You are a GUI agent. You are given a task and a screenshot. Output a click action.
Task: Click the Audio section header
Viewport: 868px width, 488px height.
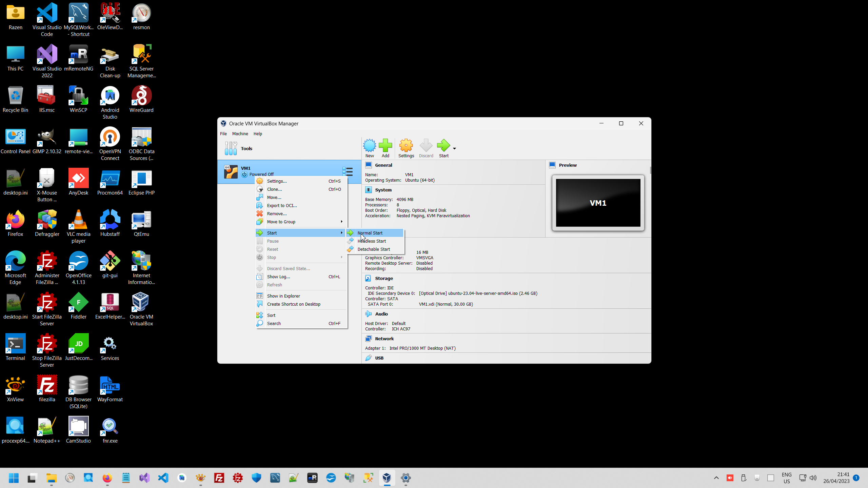click(x=381, y=314)
